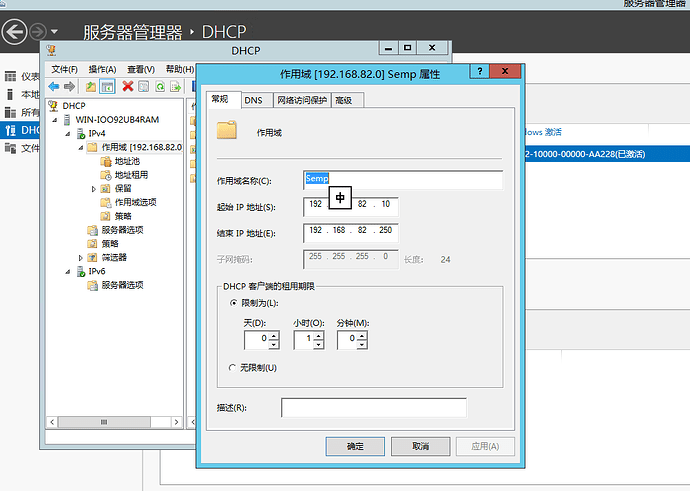This screenshot has height=491, width=690.
Task: Click the export list toolbar icon
Action: click(176, 87)
